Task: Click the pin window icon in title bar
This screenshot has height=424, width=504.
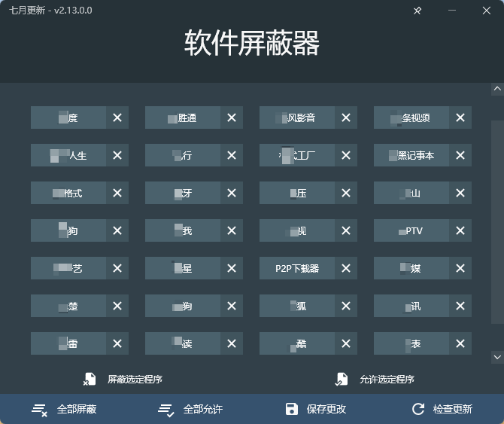Action: pos(417,11)
